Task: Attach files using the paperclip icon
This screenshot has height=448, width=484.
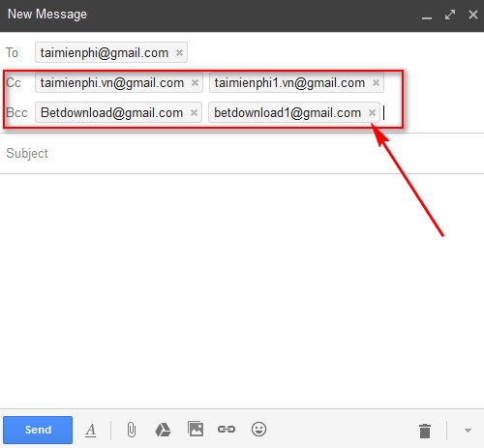Action: pos(132,430)
